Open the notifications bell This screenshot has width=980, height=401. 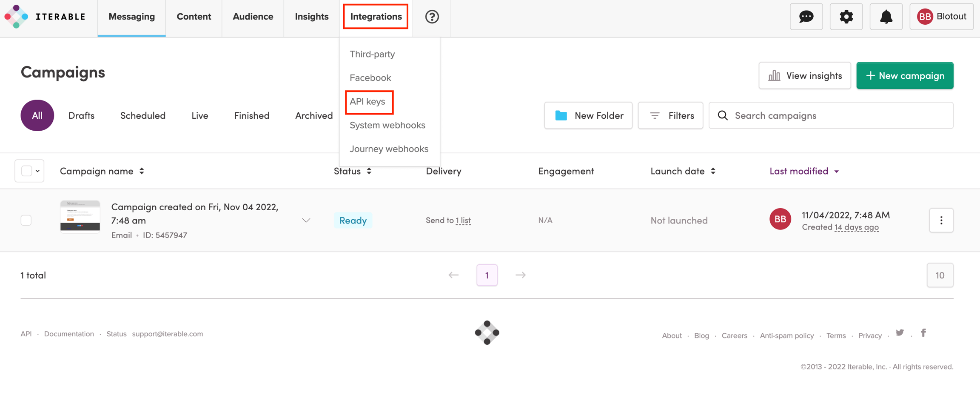pos(886,17)
